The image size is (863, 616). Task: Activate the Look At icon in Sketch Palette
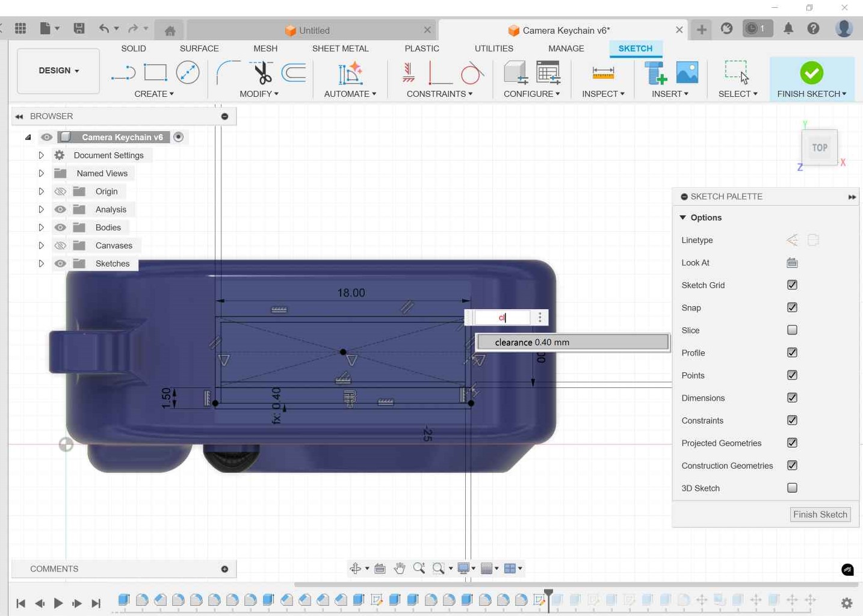click(792, 263)
